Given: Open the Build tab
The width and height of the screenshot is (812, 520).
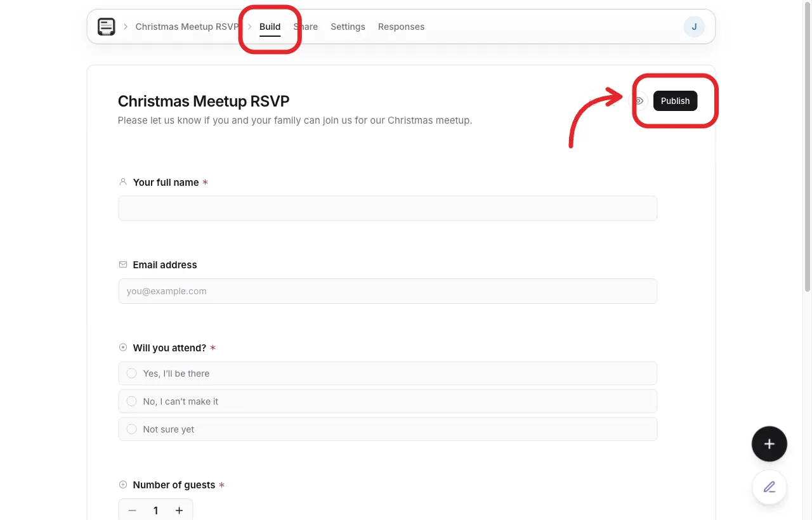Looking at the screenshot, I should coord(270,27).
